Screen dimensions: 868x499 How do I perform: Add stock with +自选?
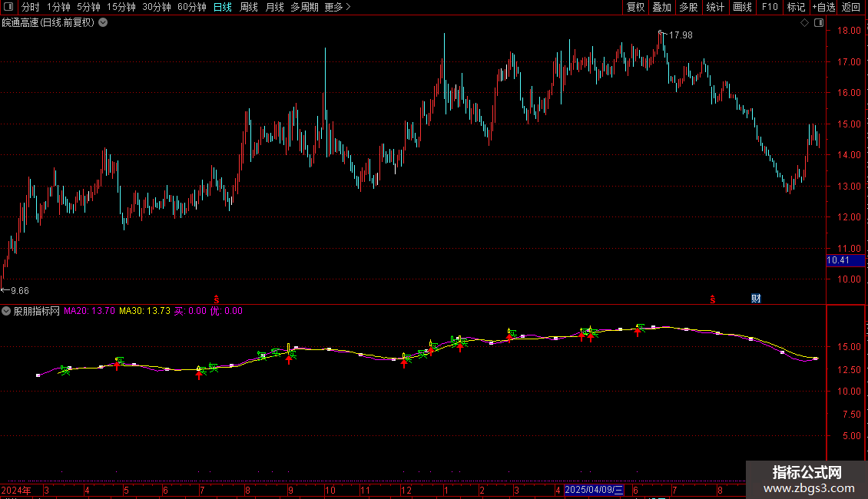(823, 7)
